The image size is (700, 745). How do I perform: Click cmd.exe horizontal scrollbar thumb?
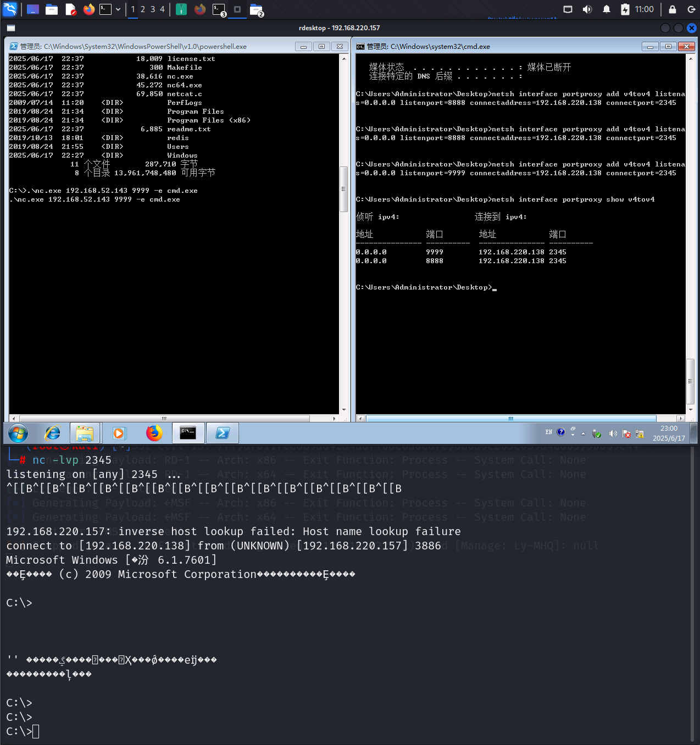[511, 419]
